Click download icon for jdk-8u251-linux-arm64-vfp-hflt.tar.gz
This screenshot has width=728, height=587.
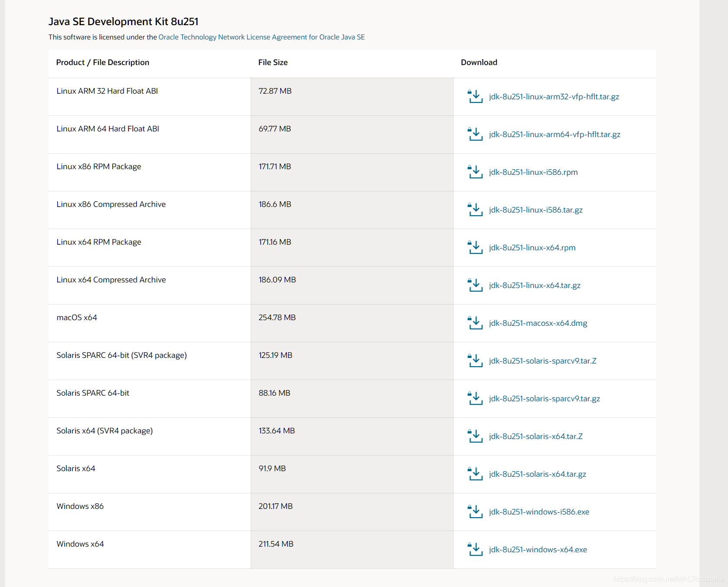(475, 134)
